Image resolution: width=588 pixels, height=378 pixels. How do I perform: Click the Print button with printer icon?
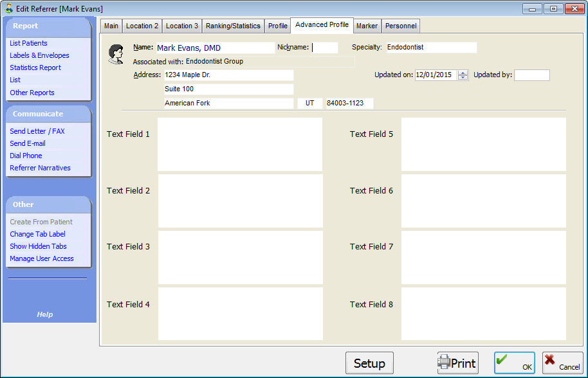click(457, 363)
